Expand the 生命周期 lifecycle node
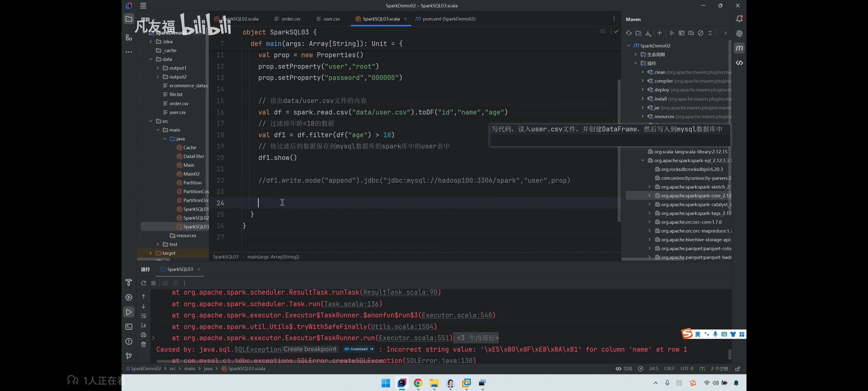Screen dimensions: 868x391 [635, 55]
